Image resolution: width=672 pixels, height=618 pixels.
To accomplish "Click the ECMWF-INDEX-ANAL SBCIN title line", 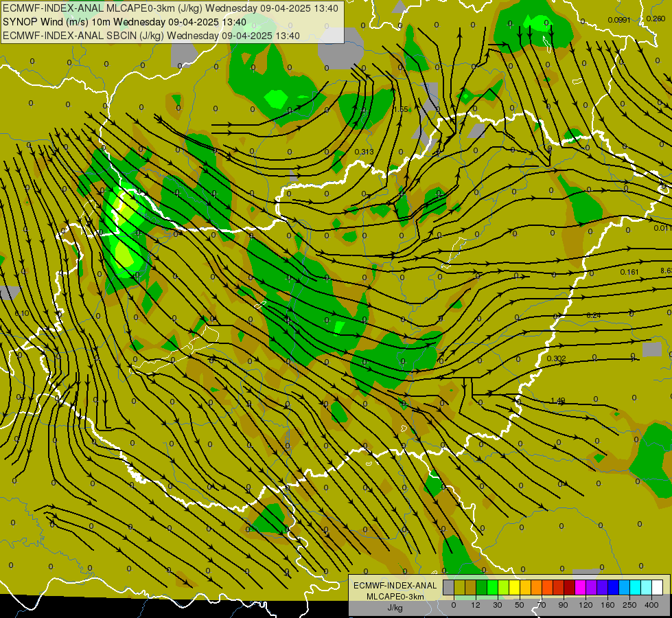I will 151,36.
